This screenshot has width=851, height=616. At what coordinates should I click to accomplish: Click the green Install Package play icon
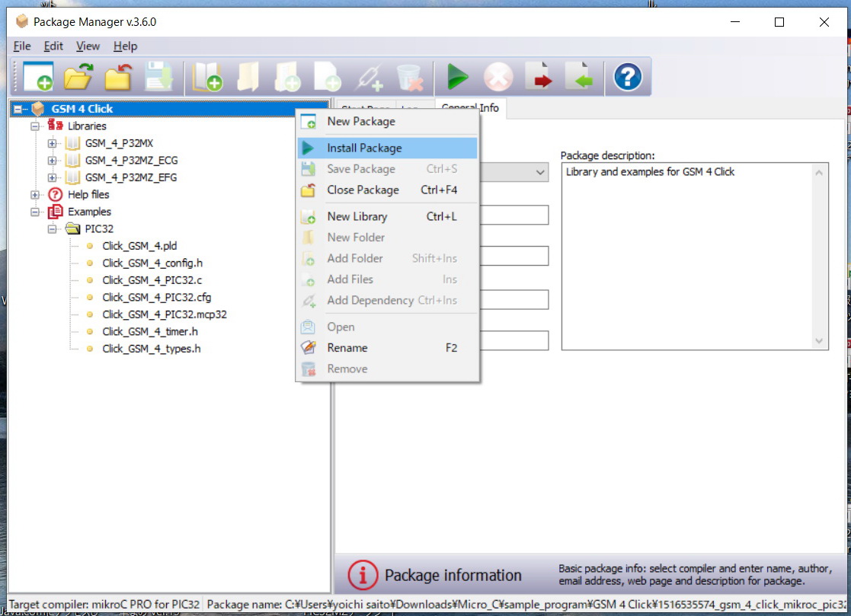458,77
